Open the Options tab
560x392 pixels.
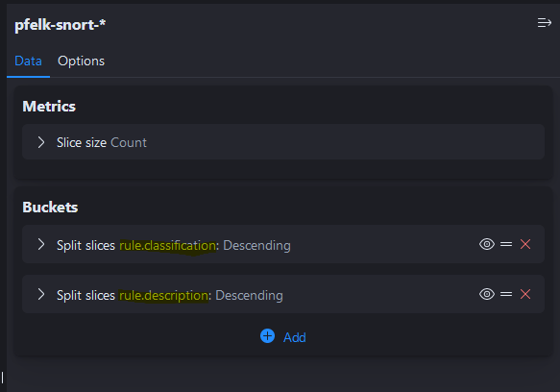pyautogui.click(x=81, y=61)
